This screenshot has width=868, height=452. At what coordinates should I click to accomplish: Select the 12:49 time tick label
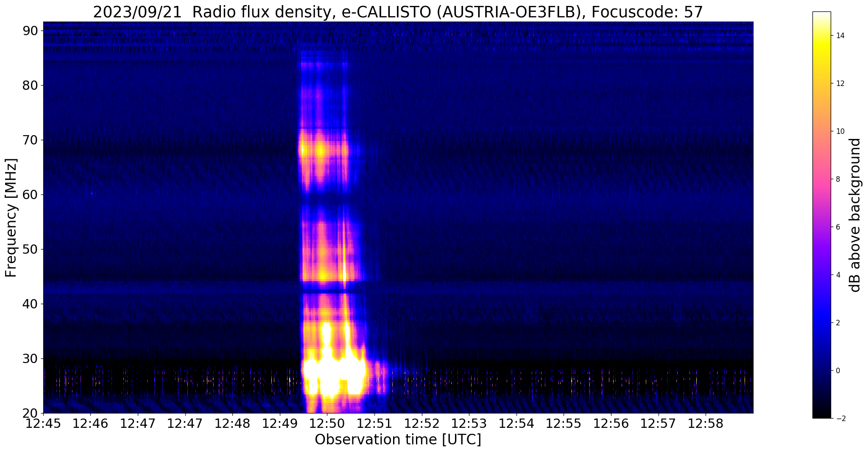pos(280,424)
